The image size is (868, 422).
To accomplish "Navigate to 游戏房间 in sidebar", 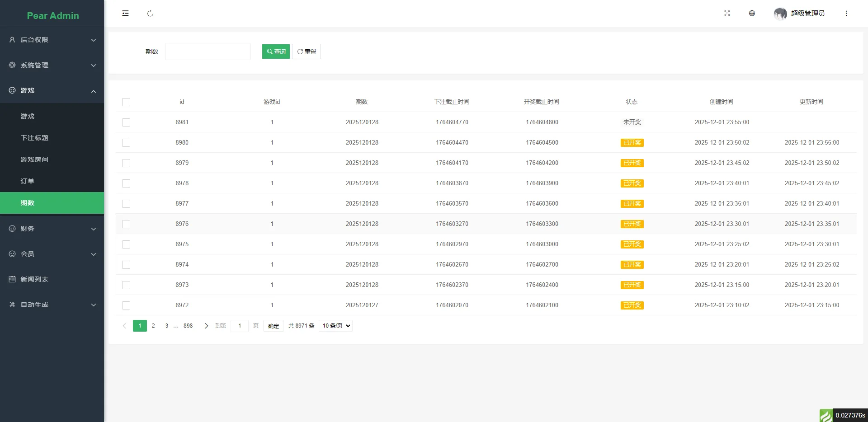I will click(34, 159).
